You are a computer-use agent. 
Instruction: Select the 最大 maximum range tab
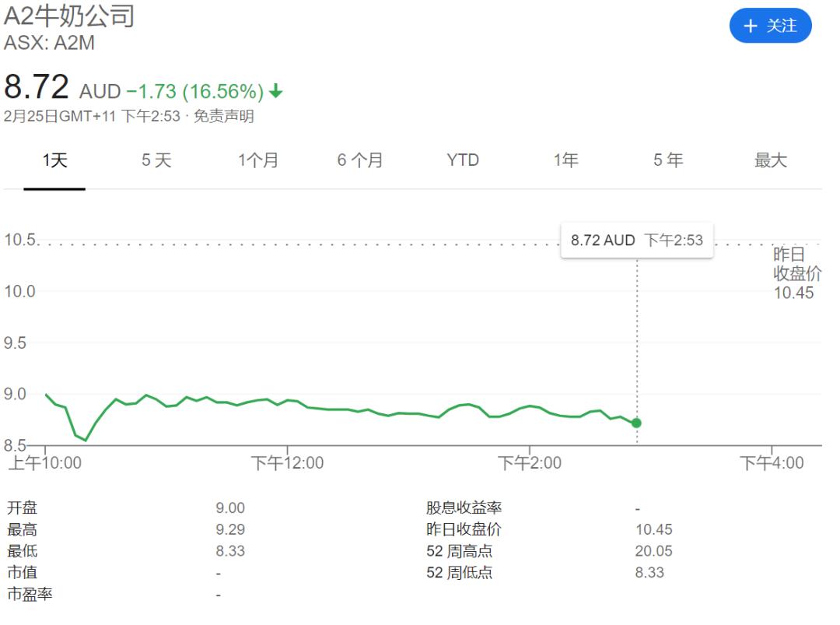click(772, 160)
